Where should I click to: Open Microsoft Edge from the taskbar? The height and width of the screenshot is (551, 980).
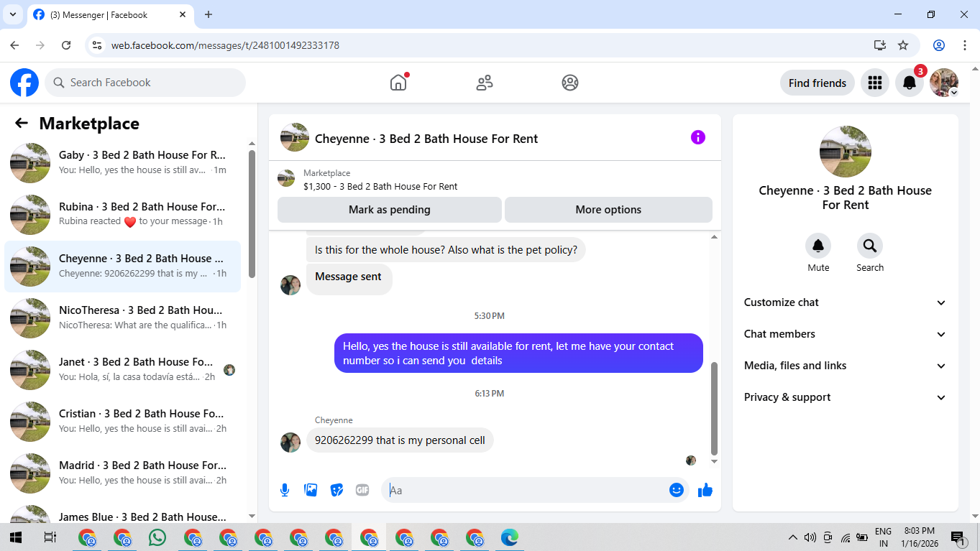(x=510, y=537)
